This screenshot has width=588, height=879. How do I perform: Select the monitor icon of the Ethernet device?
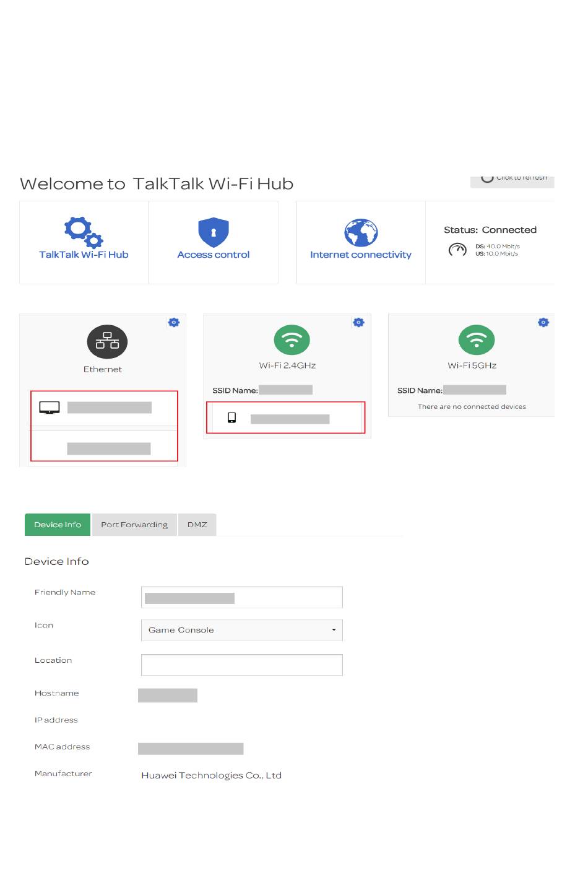coord(50,408)
